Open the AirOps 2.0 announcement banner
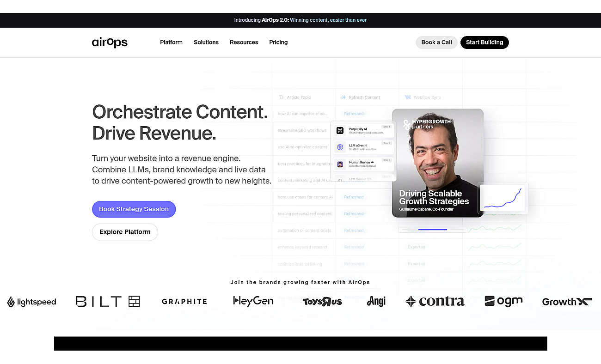601x364 pixels. pos(300,20)
